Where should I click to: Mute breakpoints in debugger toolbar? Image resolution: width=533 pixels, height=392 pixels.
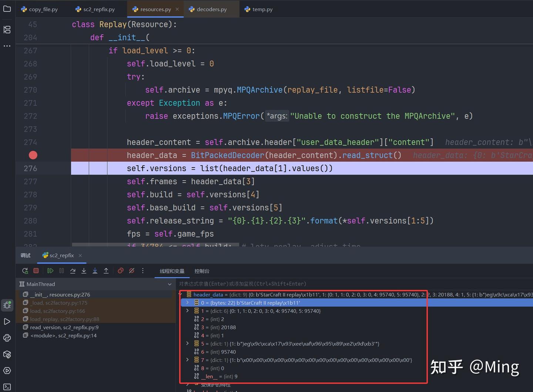pos(131,271)
